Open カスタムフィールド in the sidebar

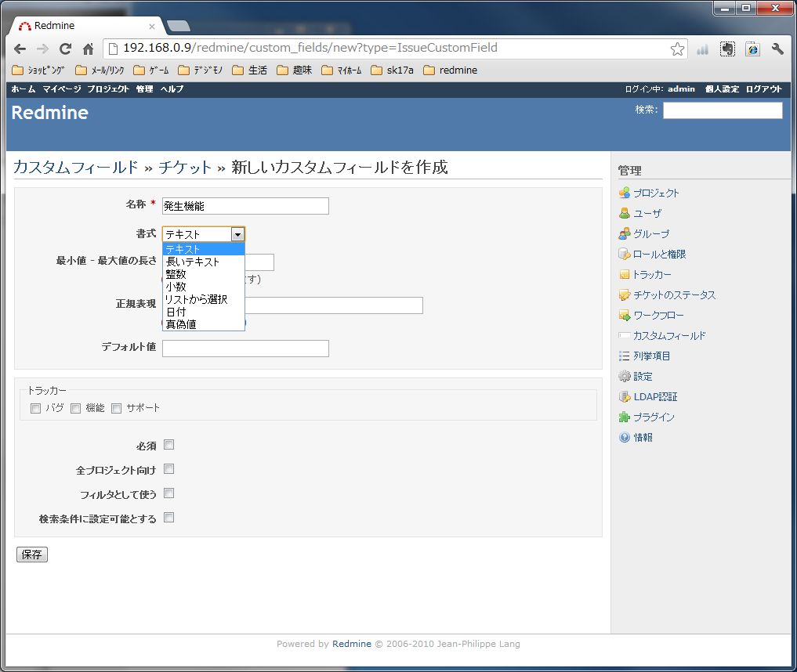pyautogui.click(x=669, y=336)
